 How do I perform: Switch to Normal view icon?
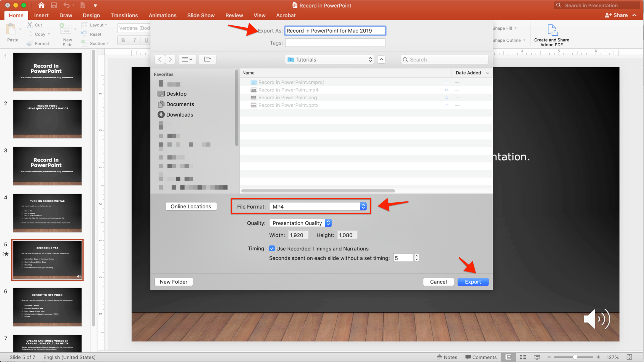coord(508,357)
